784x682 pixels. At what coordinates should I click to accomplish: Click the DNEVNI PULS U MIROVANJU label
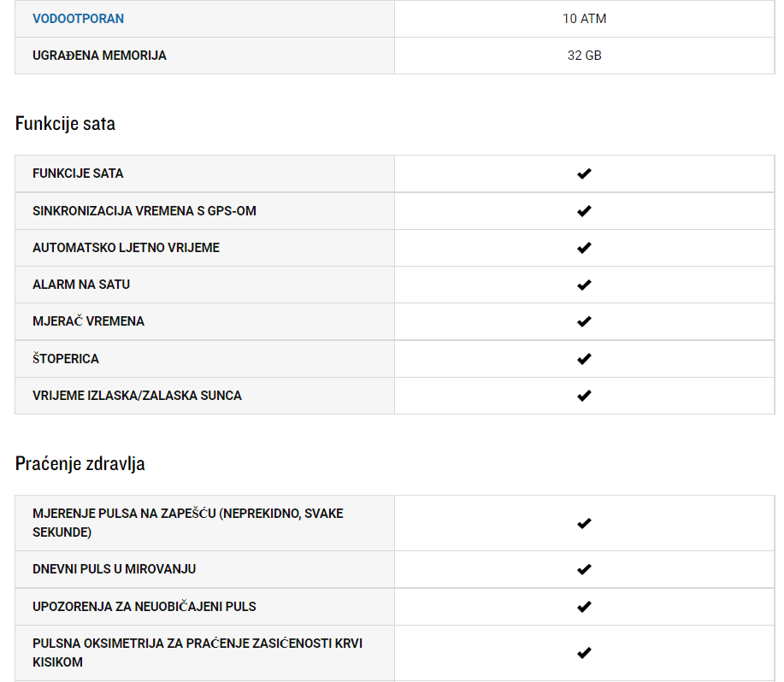(x=114, y=569)
